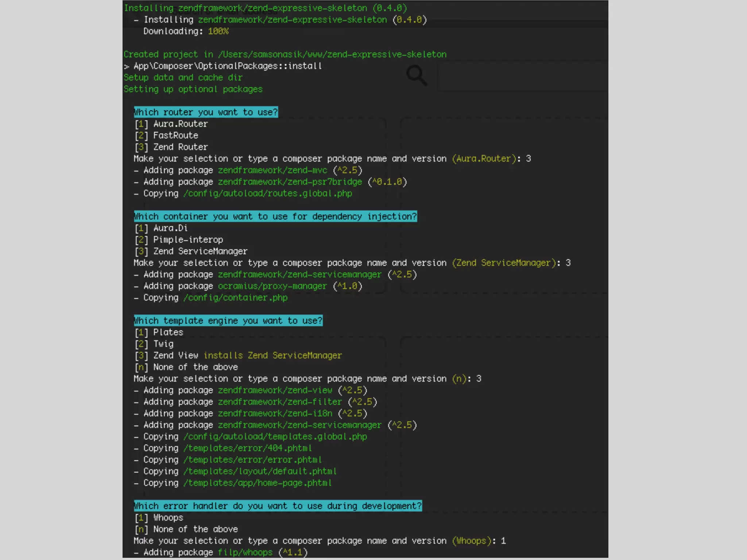This screenshot has width=747, height=560.
Task: Click the /config/container.php path
Action: point(235,298)
